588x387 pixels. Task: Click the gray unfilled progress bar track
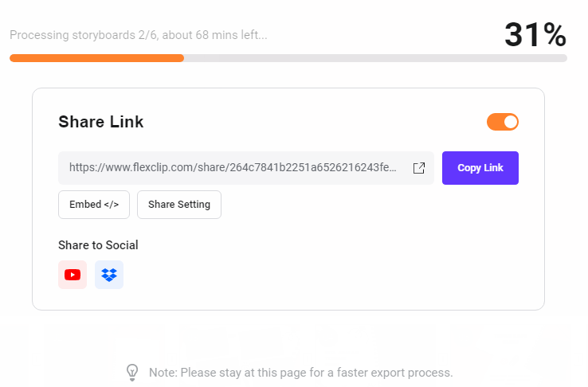[x=375, y=58]
